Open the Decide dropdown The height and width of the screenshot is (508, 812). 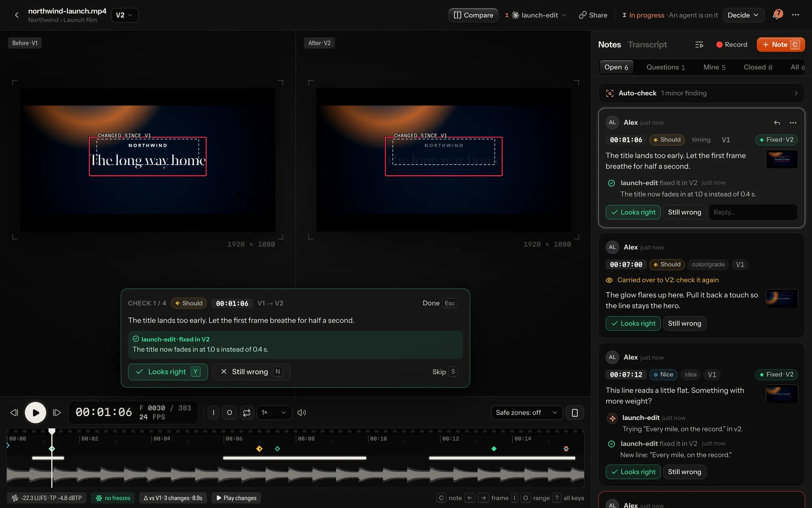point(743,15)
